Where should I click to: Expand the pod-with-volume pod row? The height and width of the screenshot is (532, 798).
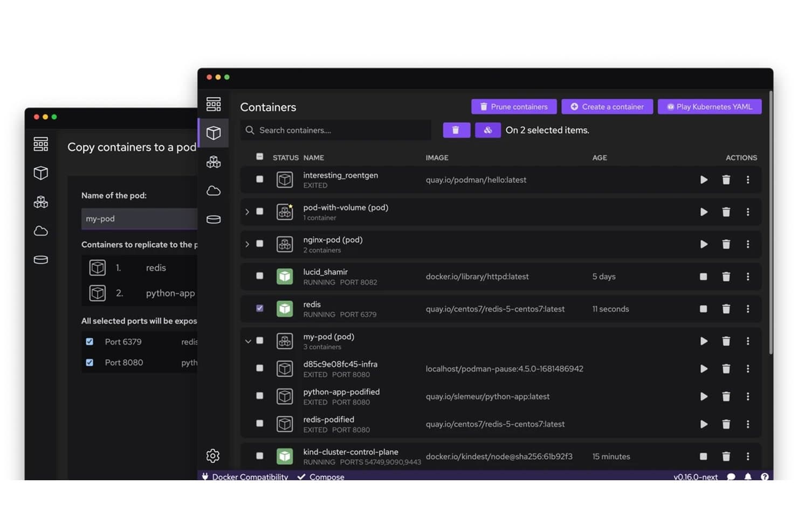point(247,212)
